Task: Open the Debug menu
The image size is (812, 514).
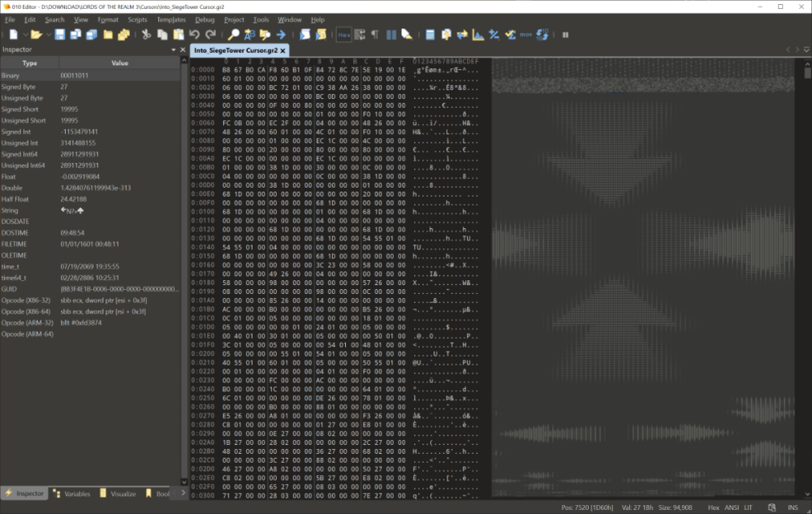Action: click(205, 19)
